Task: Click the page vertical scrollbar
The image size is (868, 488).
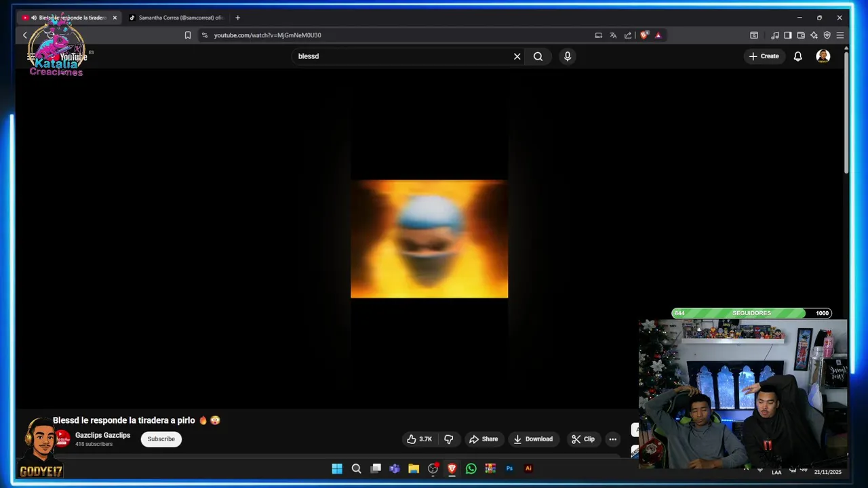Action: [x=846, y=112]
